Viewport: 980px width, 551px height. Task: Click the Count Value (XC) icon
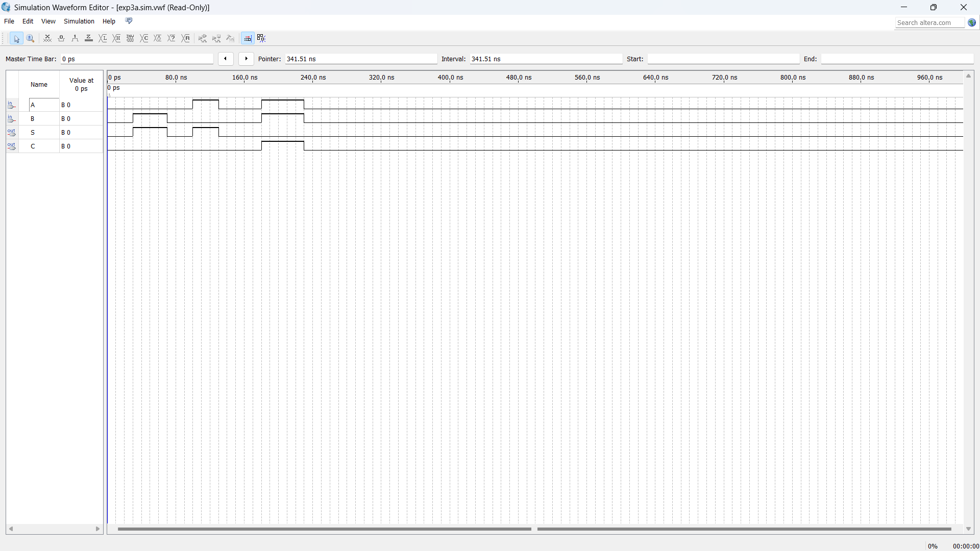pyautogui.click(x=144, y=38)
